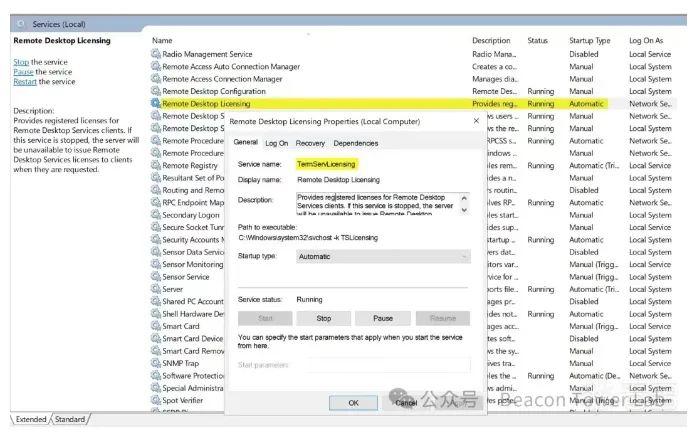Sort by the Status column header
Screen dimensions: 697x435
pyautogui.click(x=537, y=40)
